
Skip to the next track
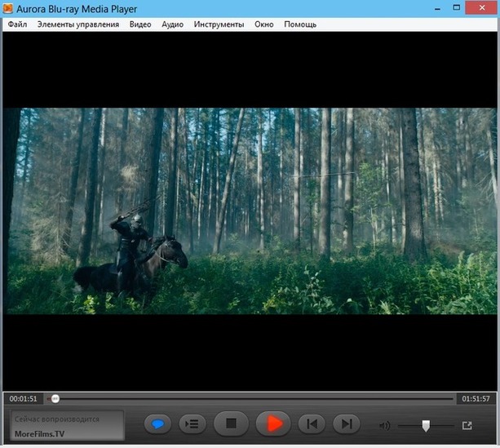coord(347,424)
